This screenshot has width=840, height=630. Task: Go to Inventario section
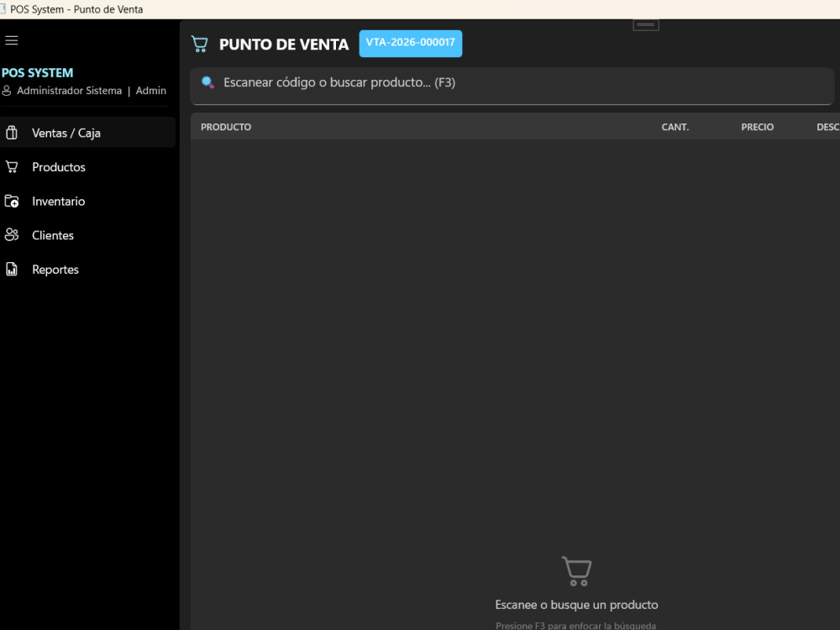pyautogui.click(x=87, y=201)
